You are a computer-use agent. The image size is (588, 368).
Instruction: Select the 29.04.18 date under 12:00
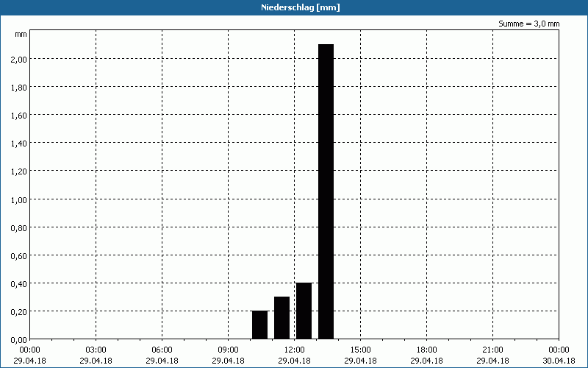click(x=295, y=361)
